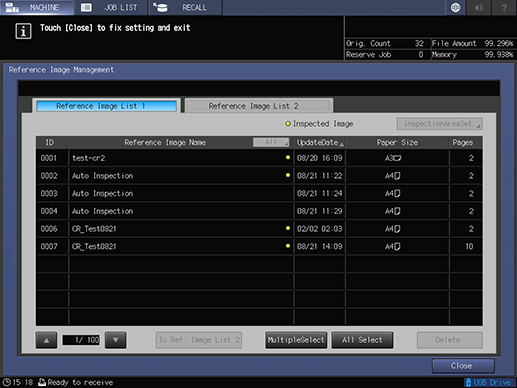This screenshot has height=388, width=517.
Task: Select ID 0004 in the list
Action: pyautogui.click(x=259, y=211)
